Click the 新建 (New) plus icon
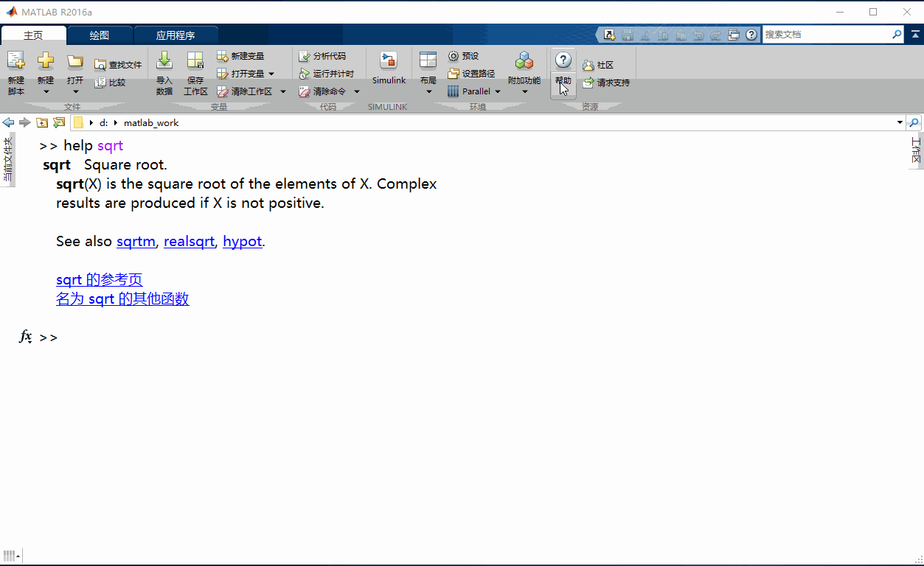The height and width of the screenshot is (566, 924). [x=46, y=61]
